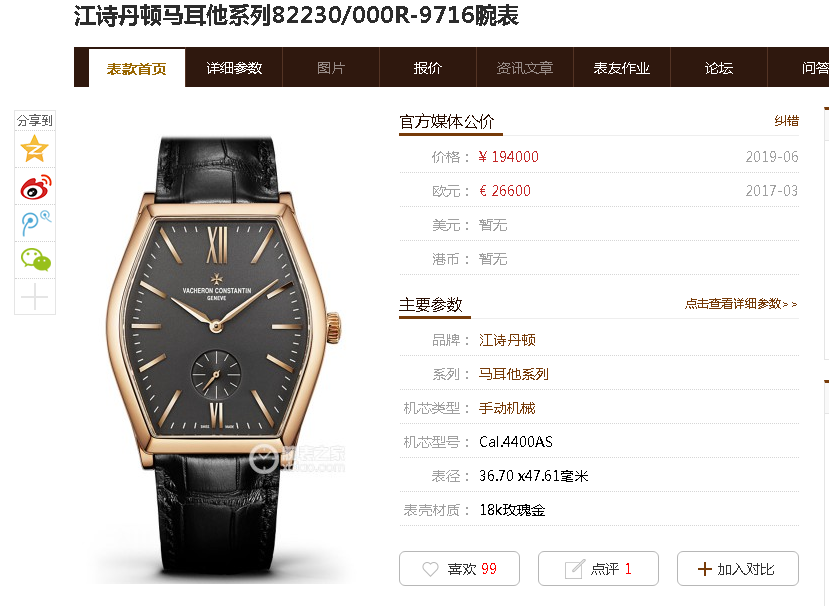The image size is (829, 606).
Task: Share to Tencent Weibo icon
Action: click(x=35, y=223)
